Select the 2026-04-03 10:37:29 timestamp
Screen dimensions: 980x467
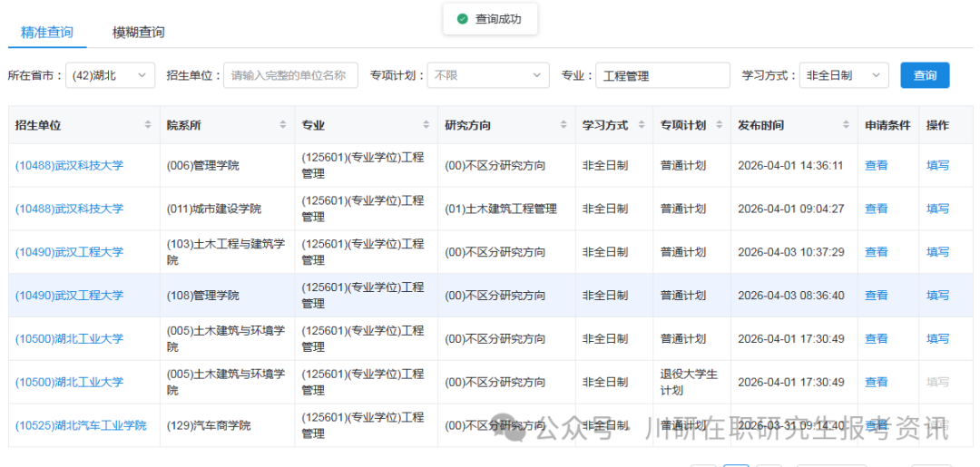(790, 251)
